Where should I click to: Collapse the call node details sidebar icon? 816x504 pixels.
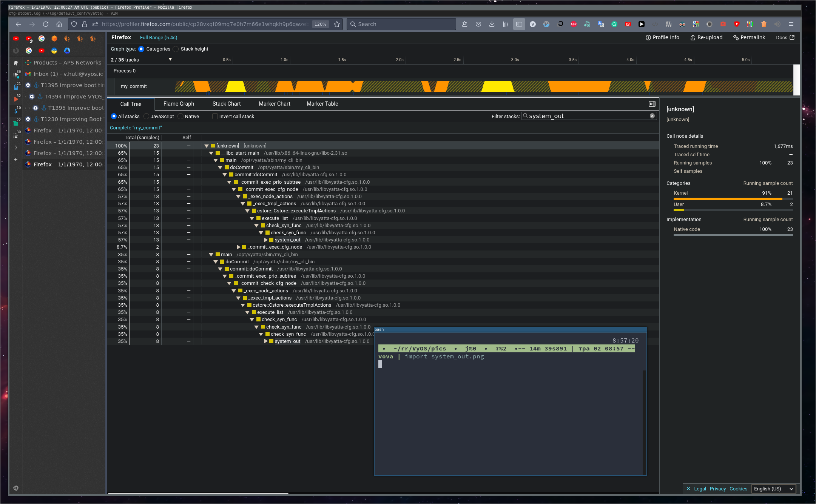click(652, 104)
